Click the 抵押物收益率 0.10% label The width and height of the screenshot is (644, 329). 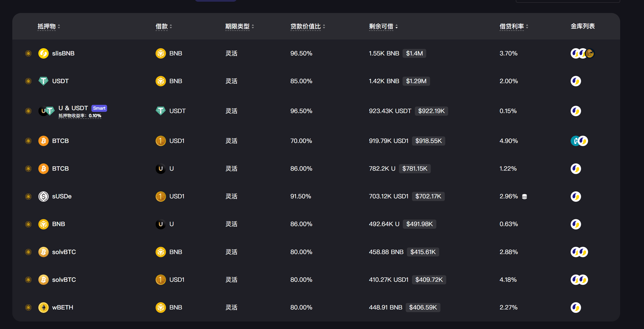click(80, 116)
